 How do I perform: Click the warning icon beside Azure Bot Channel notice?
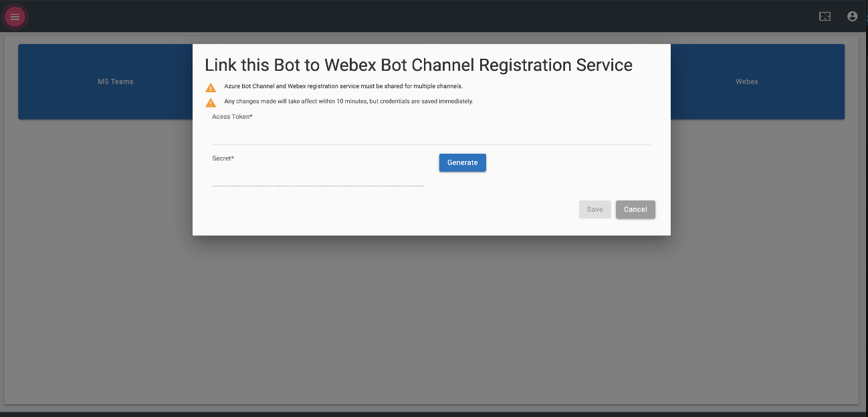pyautogui.click(x=211, y=88)
